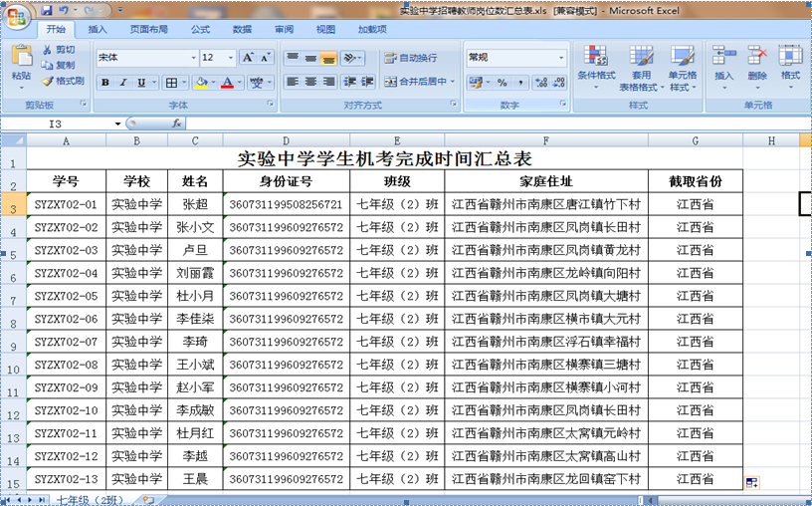
Task: Apply fill color with the paint bucket
Action: 201,83
